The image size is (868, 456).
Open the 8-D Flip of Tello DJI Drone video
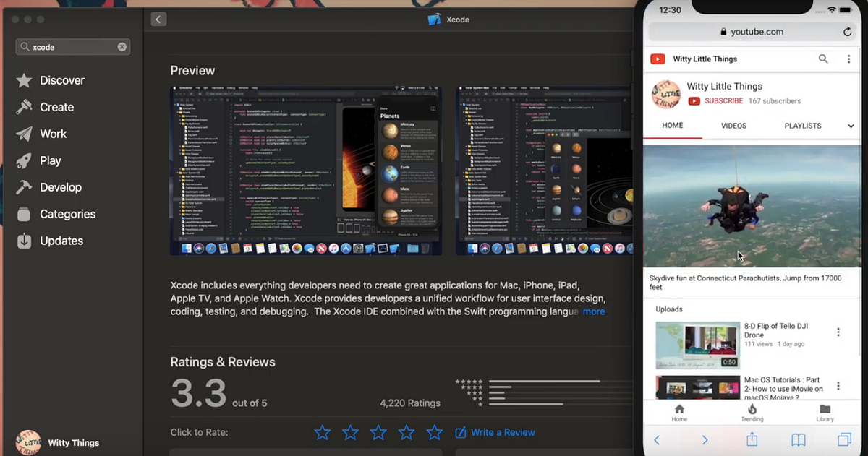(697, 345)
